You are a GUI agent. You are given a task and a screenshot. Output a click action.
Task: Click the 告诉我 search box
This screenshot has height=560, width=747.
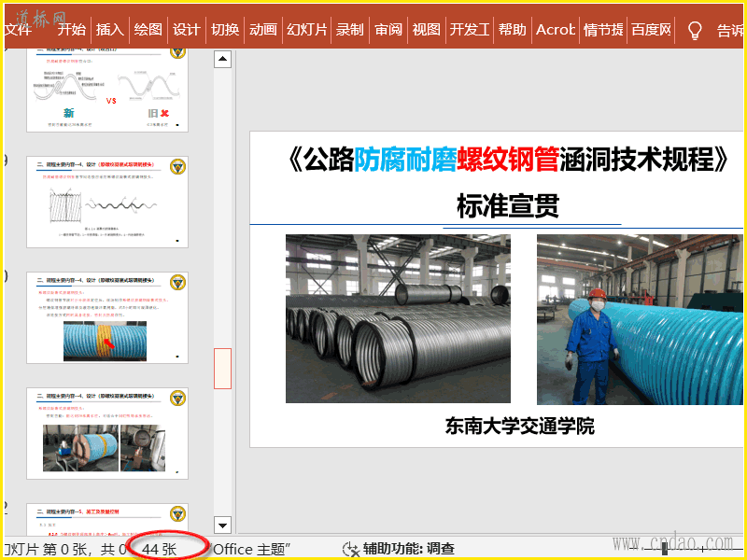point(730,31)
